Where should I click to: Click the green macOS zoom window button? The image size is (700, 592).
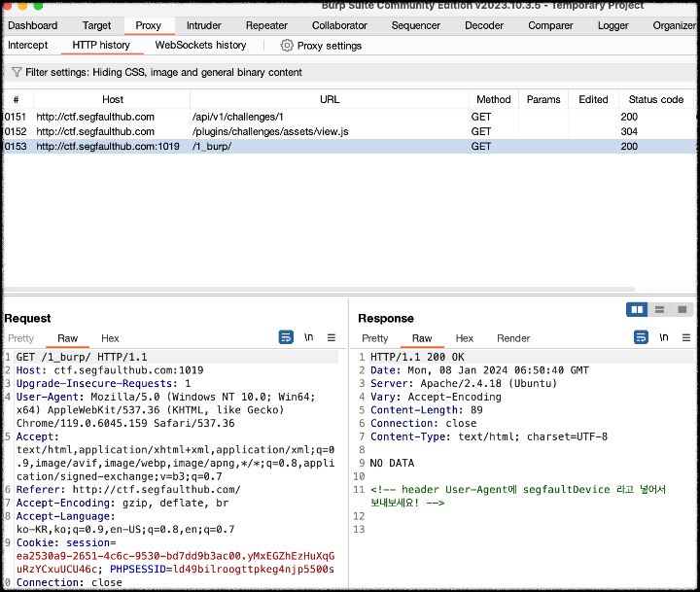click(x=38, y=6)
